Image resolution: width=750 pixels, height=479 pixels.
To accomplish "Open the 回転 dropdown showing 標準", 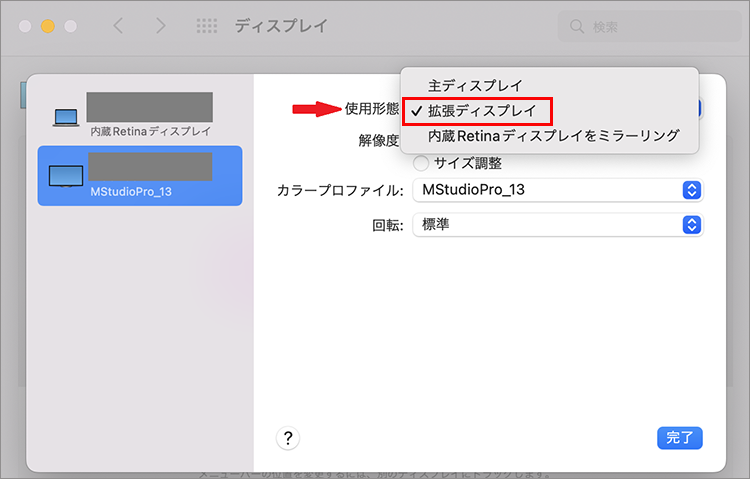I will (557, 224).
